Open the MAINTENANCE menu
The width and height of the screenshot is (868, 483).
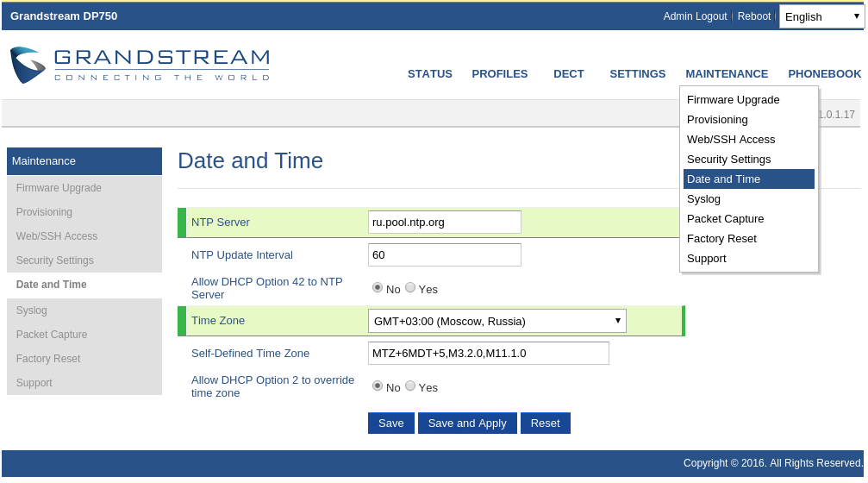727,74
